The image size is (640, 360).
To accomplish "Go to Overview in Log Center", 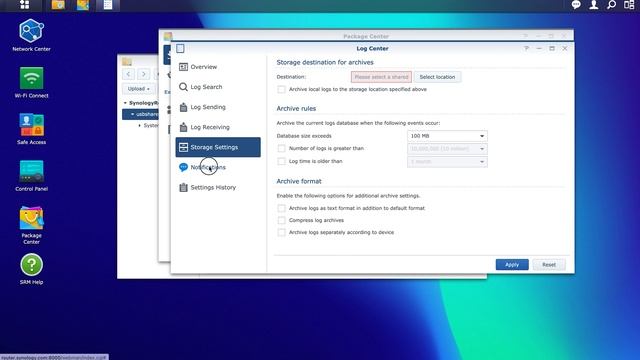I will [218, 67].
